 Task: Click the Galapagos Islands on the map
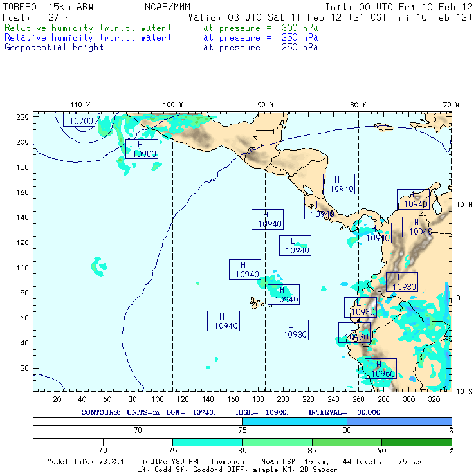[x=257, y=301]
